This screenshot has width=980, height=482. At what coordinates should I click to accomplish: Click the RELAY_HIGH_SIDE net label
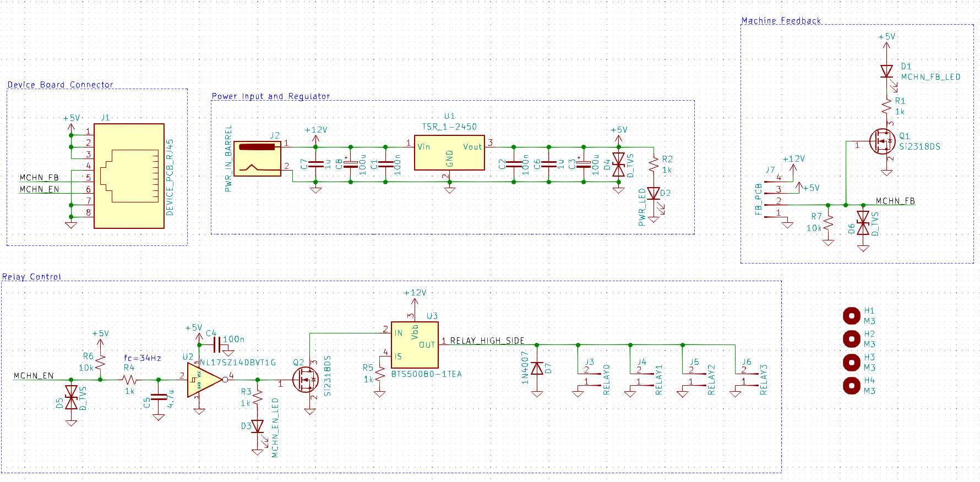[487, 341]
